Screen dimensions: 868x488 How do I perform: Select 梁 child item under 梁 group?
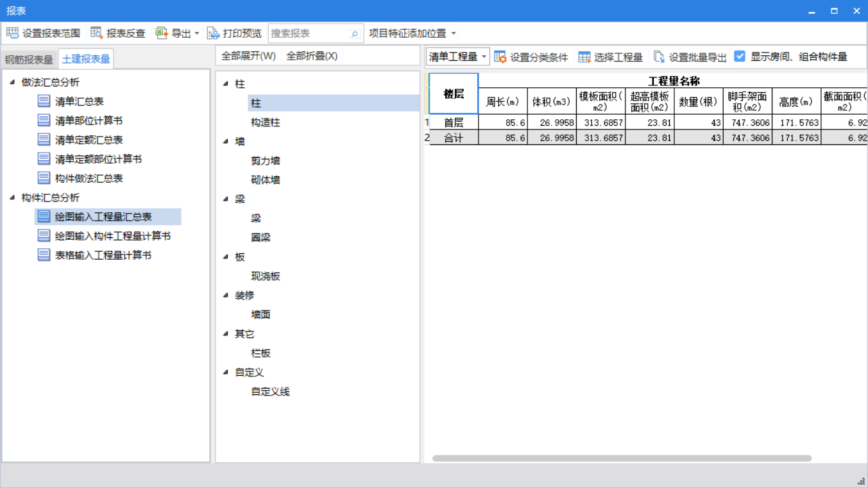[x=256, y=218]
